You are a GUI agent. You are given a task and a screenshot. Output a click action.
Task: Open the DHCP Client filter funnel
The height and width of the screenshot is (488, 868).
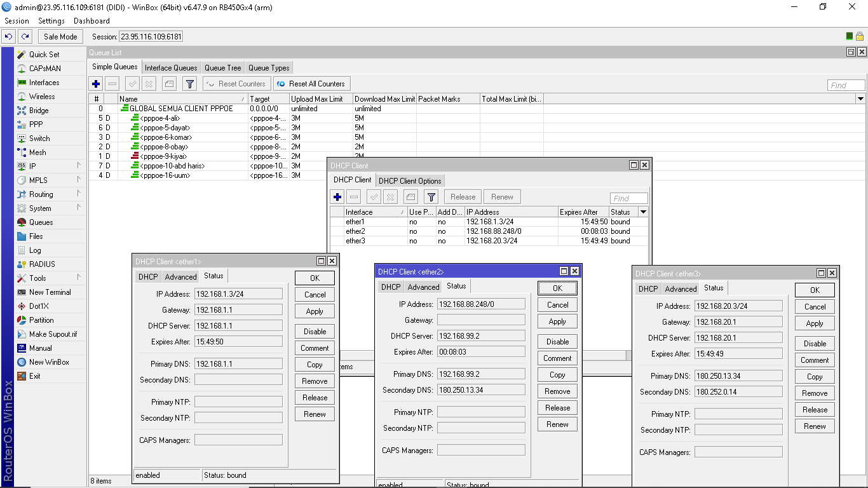431,197
